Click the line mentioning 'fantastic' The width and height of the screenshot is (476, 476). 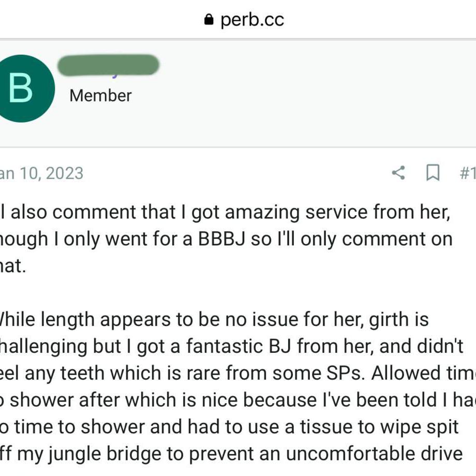click(x=231, y=346)
